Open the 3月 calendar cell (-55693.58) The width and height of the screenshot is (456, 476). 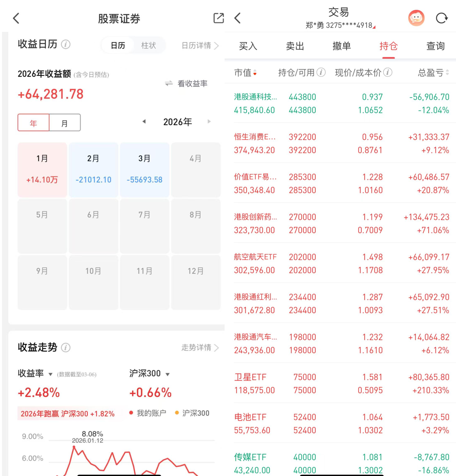click(x=145, y=170)
